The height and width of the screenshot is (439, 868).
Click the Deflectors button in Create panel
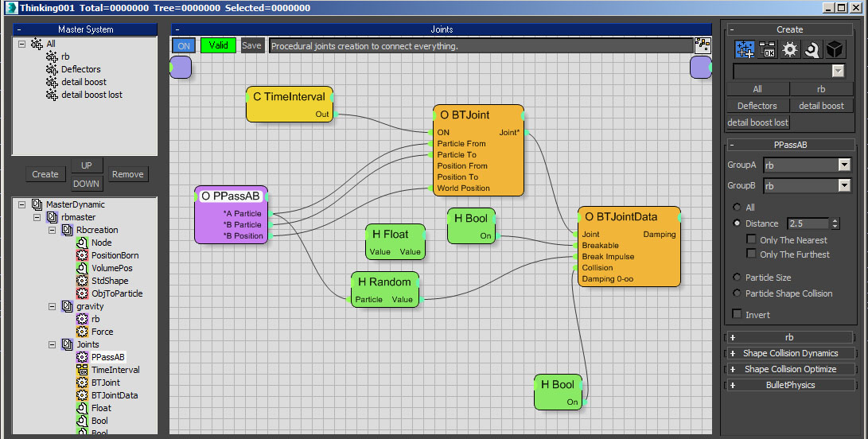(x=757, y=106)
